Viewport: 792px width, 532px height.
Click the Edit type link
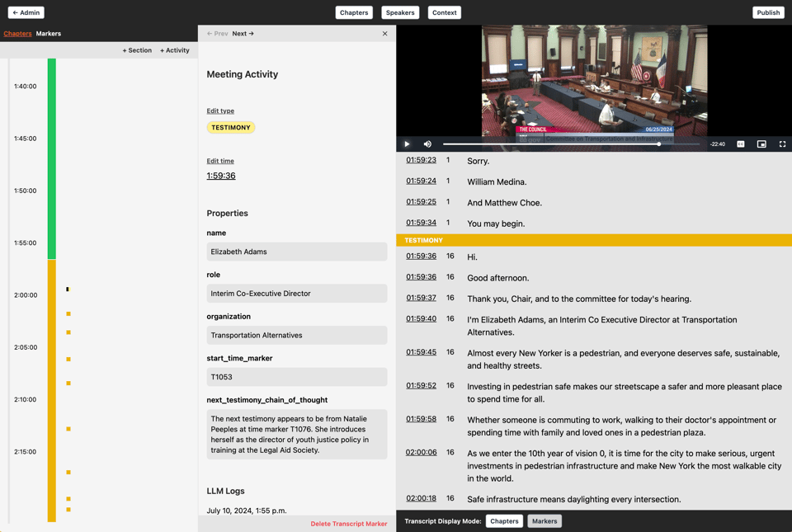tap(220, 111)
